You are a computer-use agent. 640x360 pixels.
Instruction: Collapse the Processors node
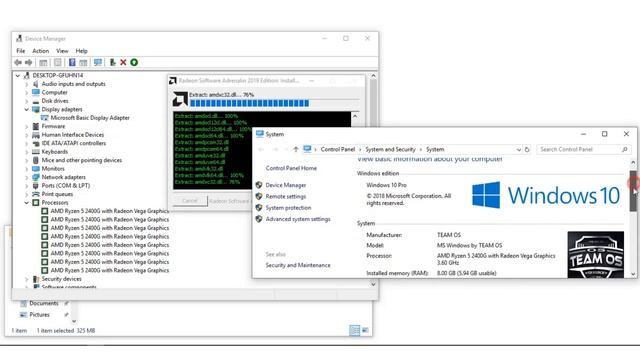(27, 202)
